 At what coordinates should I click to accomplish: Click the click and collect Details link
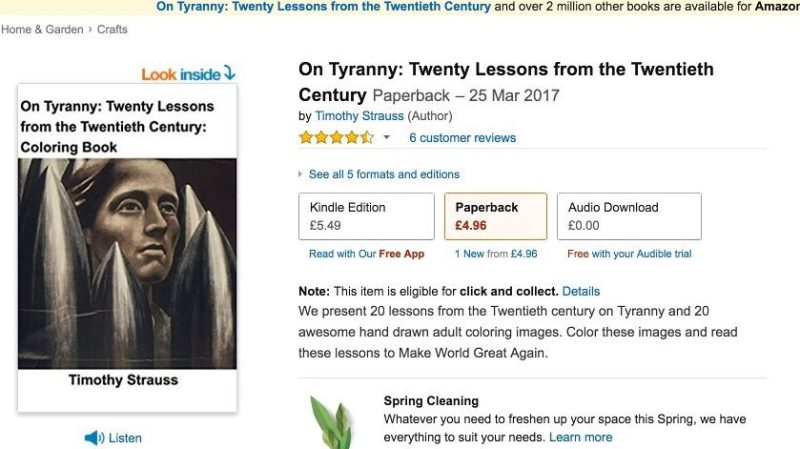(x=581, y=291)
